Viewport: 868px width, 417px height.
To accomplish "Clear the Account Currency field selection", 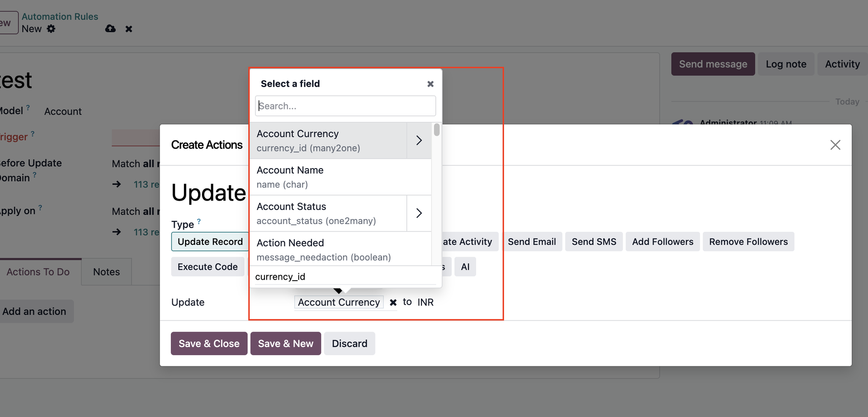I will [393, 302].
